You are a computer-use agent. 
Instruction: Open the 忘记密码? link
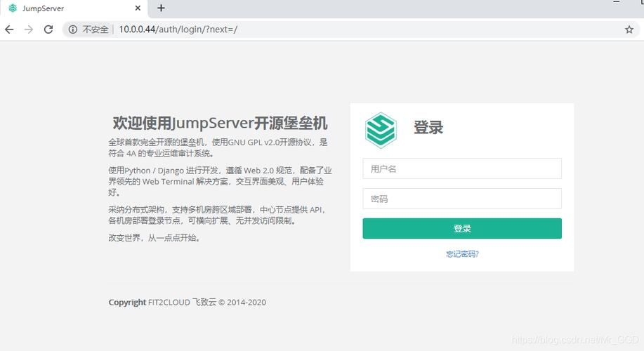[x=463, y=254]
